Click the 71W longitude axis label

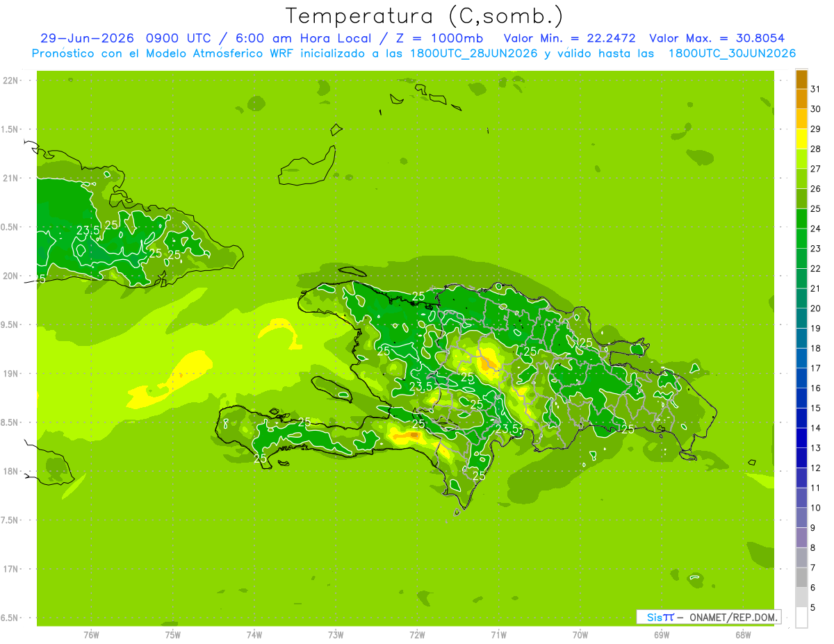point(498,635)
